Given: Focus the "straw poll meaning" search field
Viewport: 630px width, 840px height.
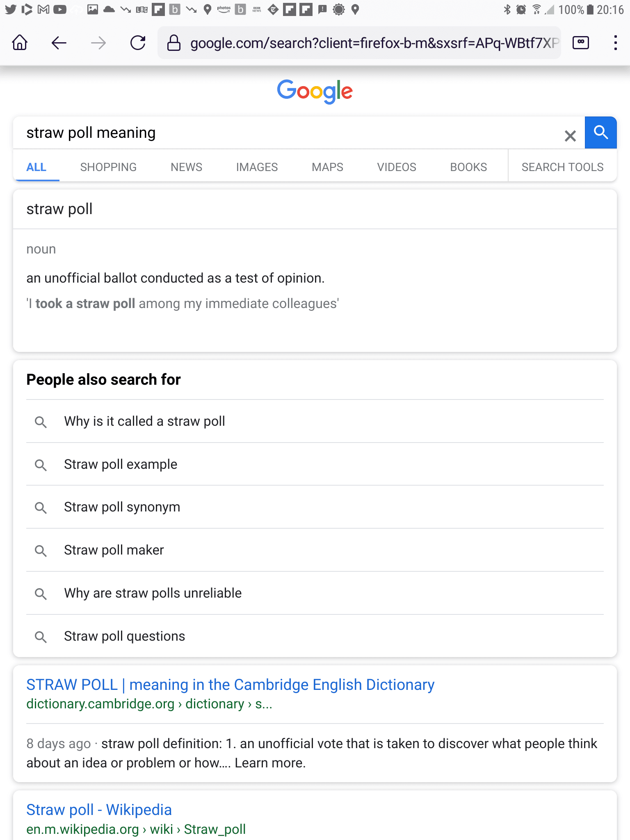Looking at the screenshot, I should tap(287, 133).
